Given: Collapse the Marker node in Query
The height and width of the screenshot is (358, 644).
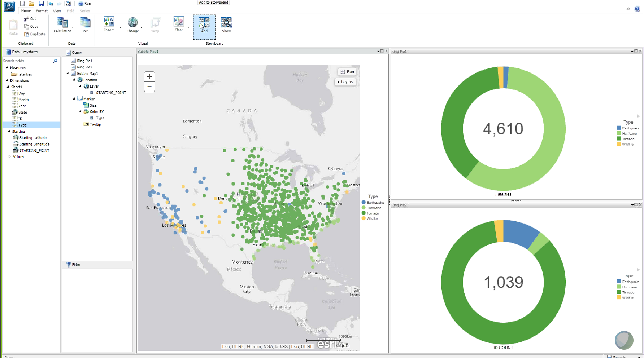Looking at the screenshot, I should [x=74, y=99].
